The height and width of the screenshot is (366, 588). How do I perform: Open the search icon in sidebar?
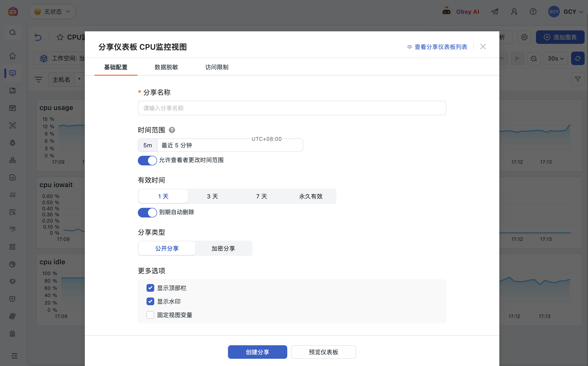coord(13,33)
